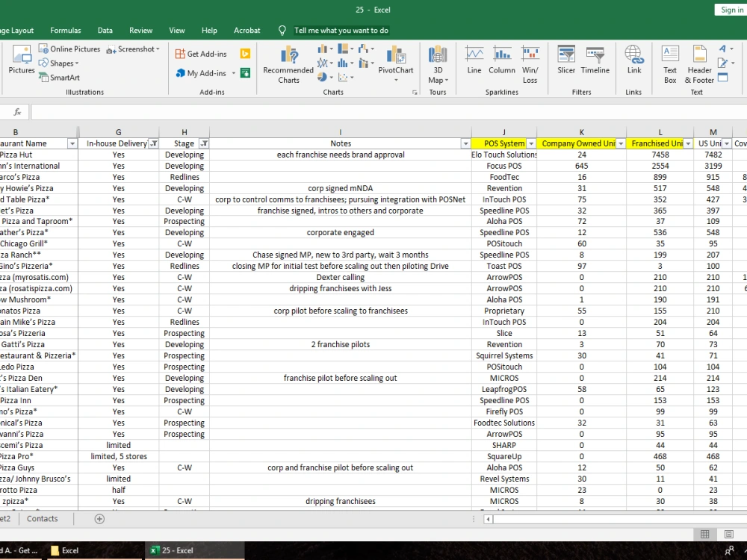Open the Notes column filter dropdown
Image resolution: width=747 pixels, height=560 pixels.
(466, 143)
